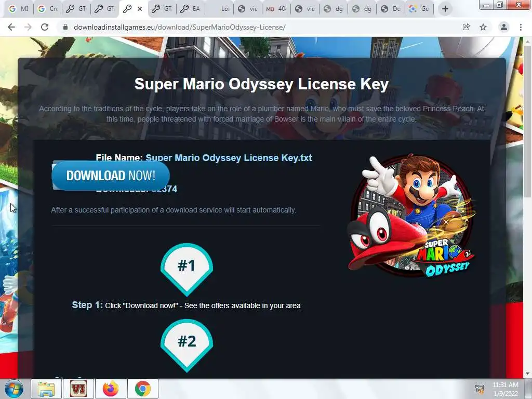This screenshot has height=399, width=532.
Task: Click the taskbar clock showing 11:31 AM
Action: tap(506, 389)
